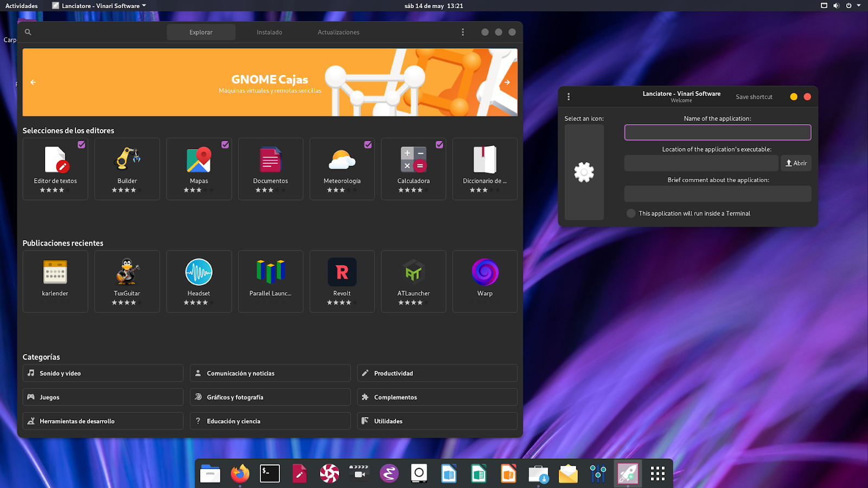This screenshot has width=868, height=488.
Task: Click the Lanciatore rocket dock icon
Action: tap(628, 474)
